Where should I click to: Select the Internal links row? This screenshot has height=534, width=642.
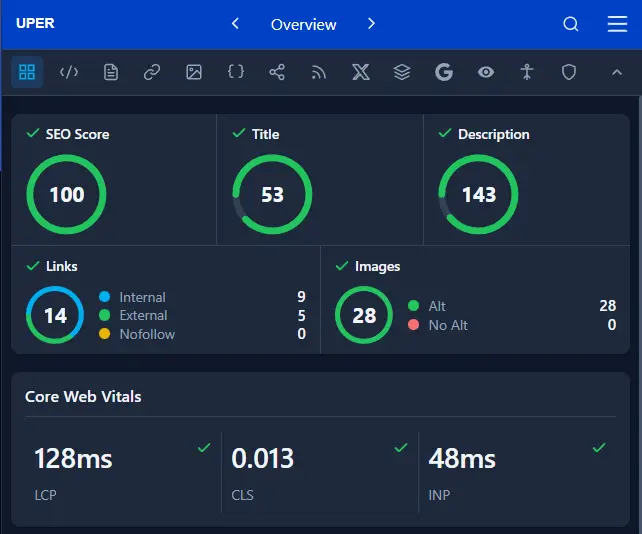[202, 297]
